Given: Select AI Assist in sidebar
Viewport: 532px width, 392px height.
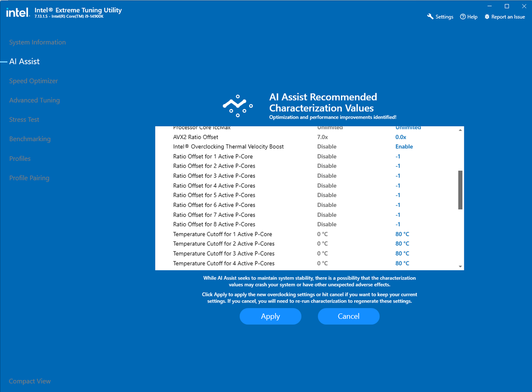Looking at the screenshot, I should (x=24, y=62).
